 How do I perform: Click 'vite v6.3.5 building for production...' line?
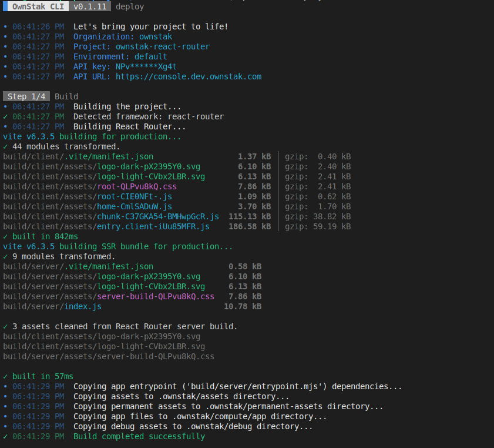92,136
